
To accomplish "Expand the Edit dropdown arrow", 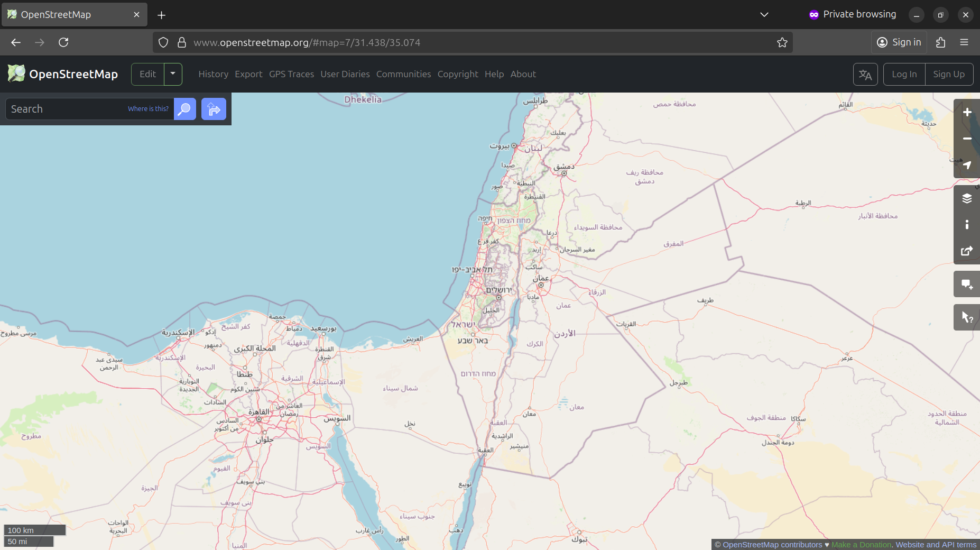I will pyautogui.click(x=173, y=74).
